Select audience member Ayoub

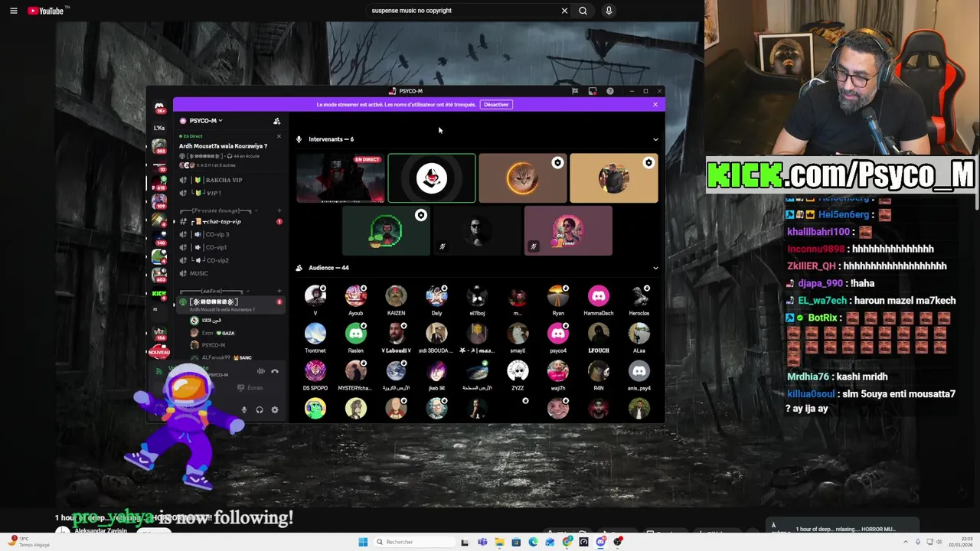(355, 300)
